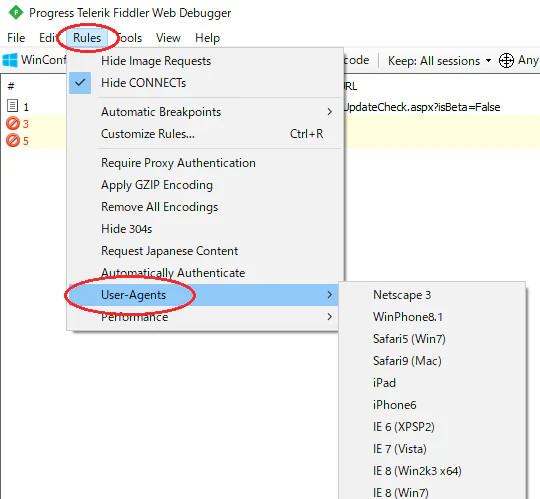Click Any Process toolbar label

tap(528, 60)
